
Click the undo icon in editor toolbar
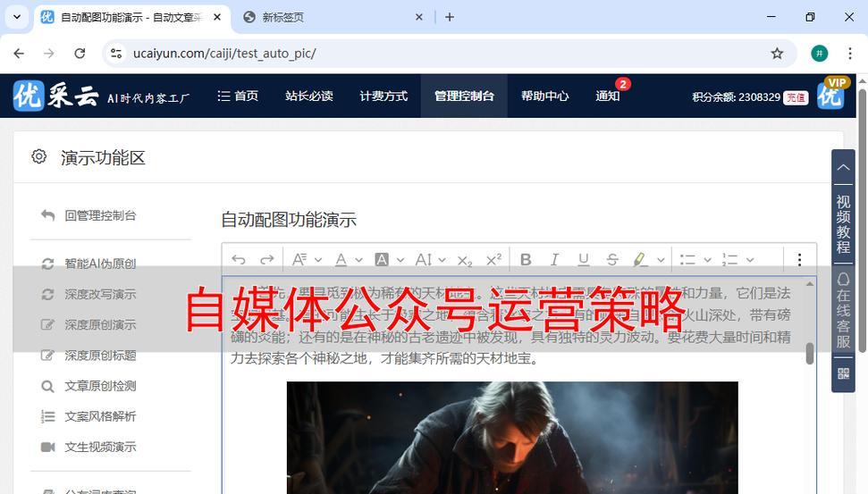239,259
